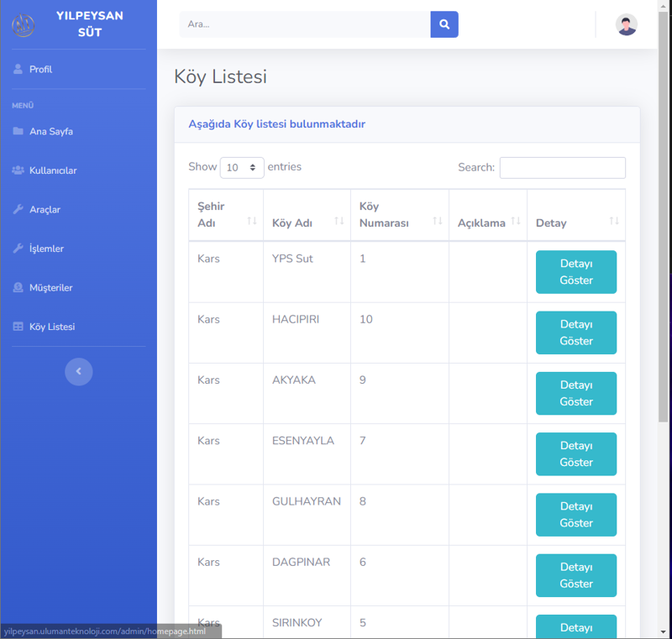Click Detayı Göster for AKYAKA row
This screenshot has height=639, width=672.
pos(575,393)
